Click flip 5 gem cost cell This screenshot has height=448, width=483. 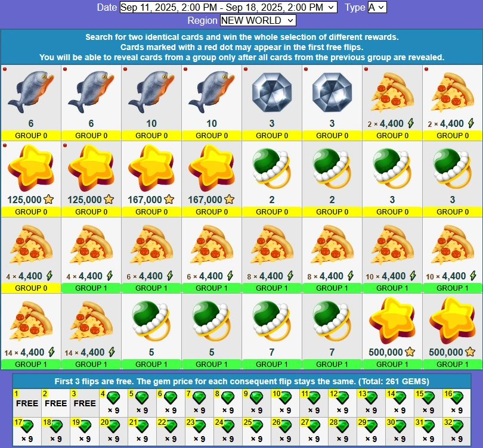pyautogui.click(x=142, y=403)
